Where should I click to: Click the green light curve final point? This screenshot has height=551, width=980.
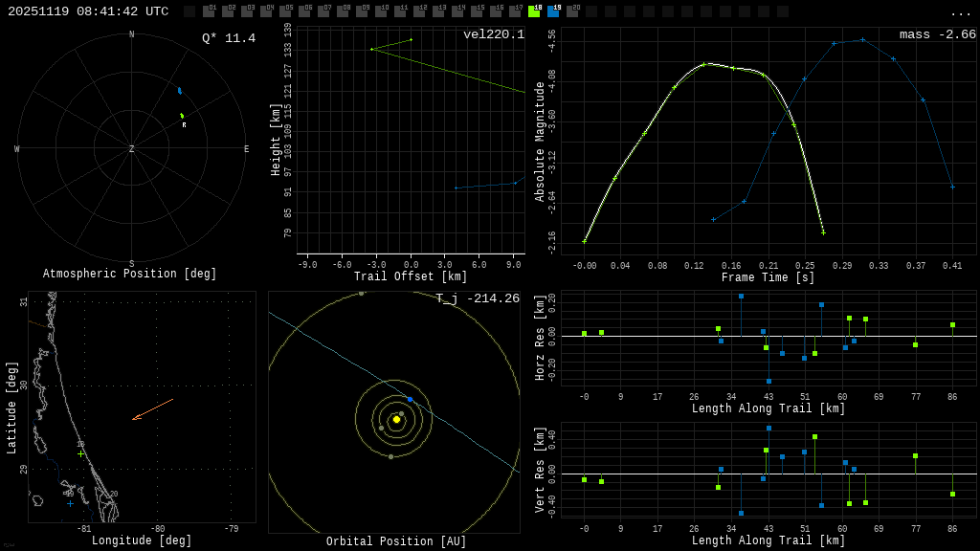coord(824,233)
